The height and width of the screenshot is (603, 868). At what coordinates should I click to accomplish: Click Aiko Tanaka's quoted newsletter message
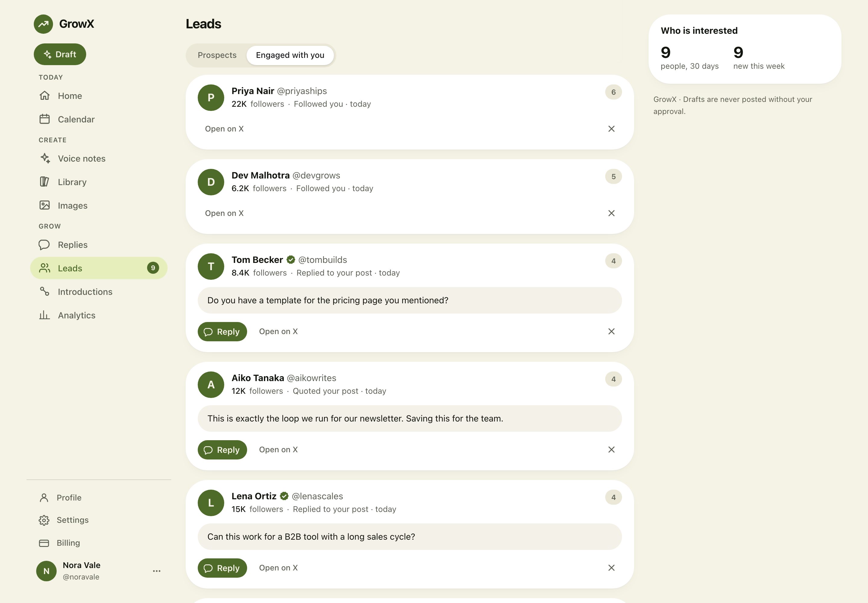[410, 418]
